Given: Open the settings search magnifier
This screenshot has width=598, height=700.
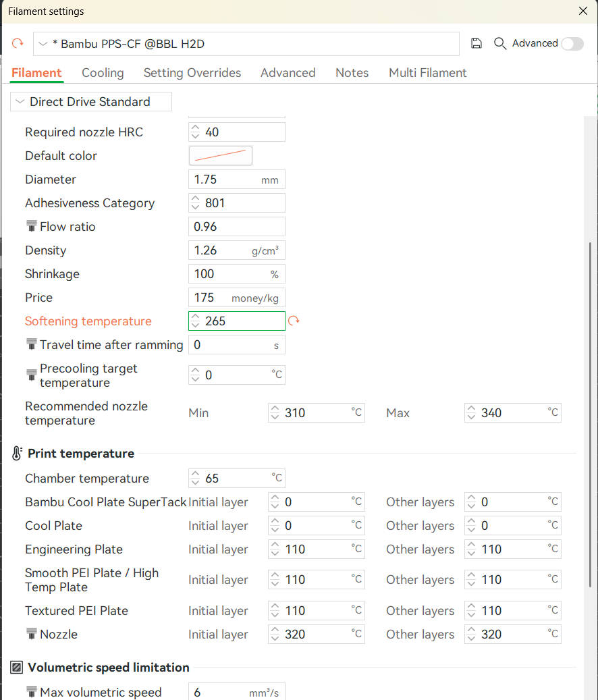Looking at the screenshot, I should click(x=500, y=43).
